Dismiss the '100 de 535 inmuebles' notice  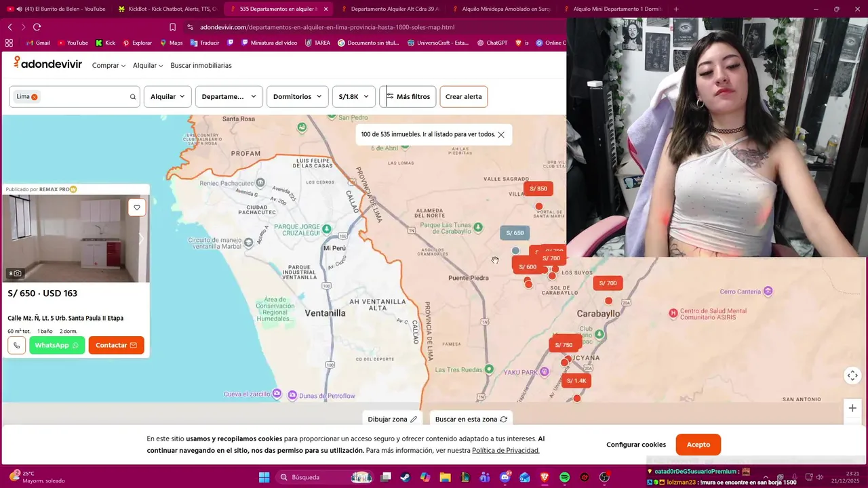(501, 135)
